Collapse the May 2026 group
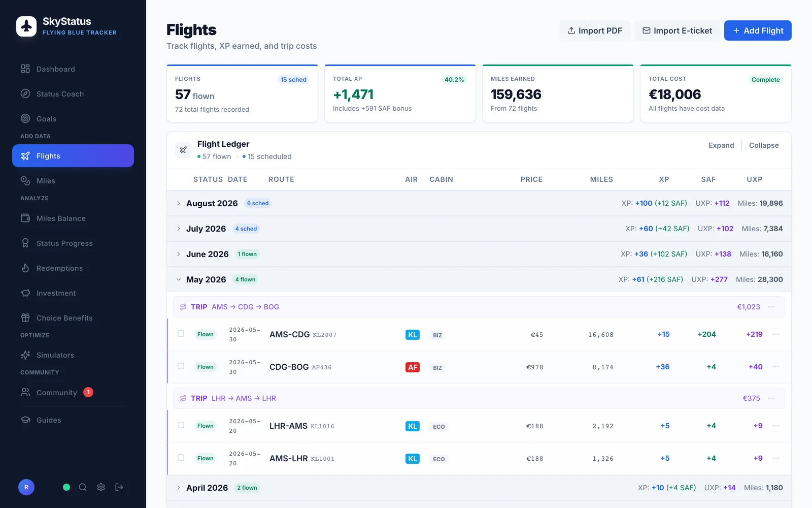The image size is (812, 508). tap(479, 279)
